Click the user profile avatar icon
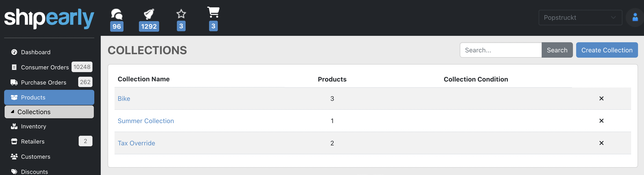644x175 pixels. pyautogui.click(x=635, y=17)
